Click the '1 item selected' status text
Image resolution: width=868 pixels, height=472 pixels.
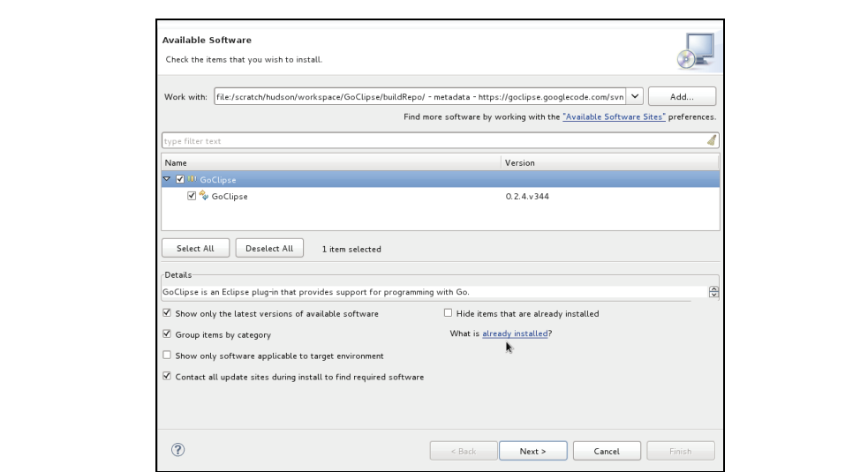(351, 249)
